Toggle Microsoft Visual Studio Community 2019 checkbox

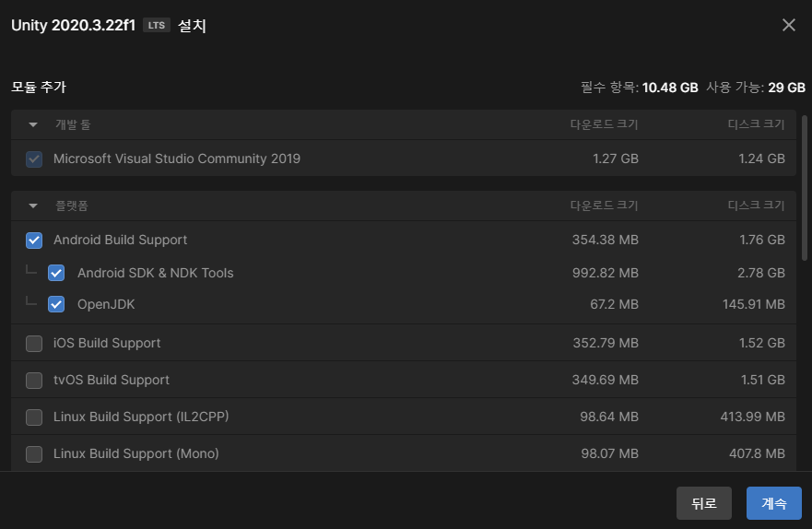(x=34, y=159)
